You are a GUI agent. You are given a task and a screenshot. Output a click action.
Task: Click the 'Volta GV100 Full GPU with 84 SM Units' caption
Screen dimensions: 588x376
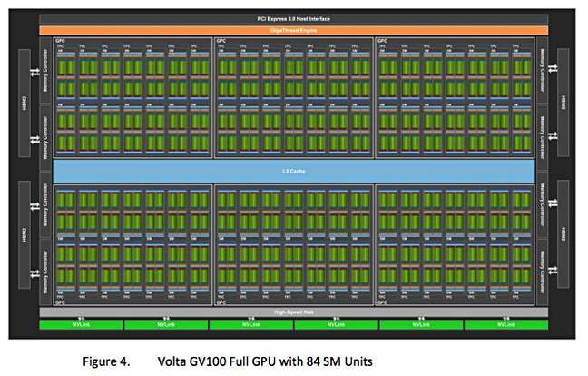(x=265, y=361)
